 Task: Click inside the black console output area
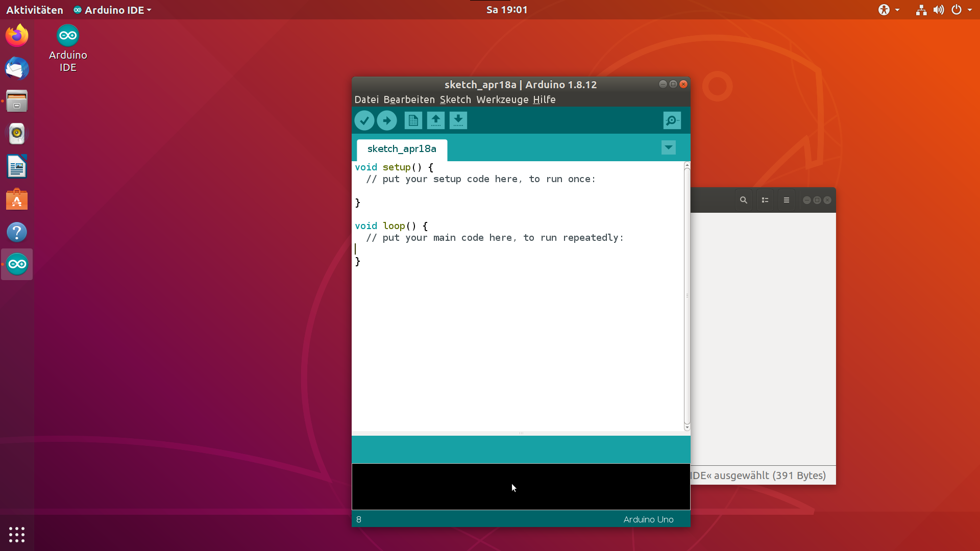(521, 487)
